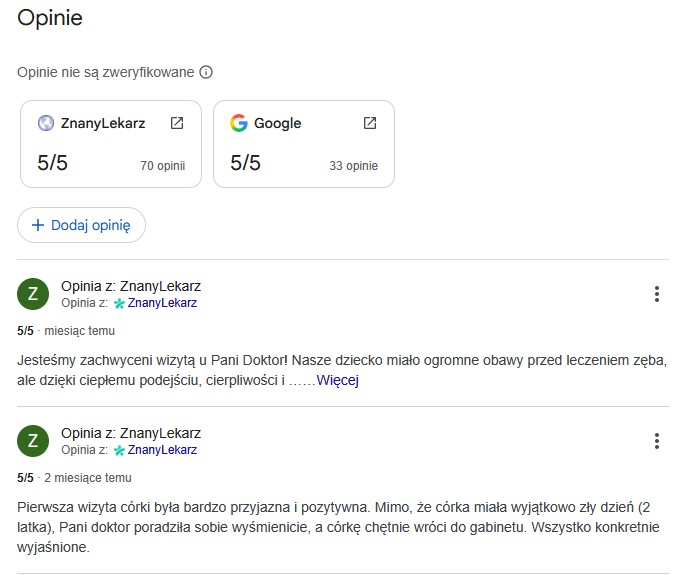Click the info icon beside unverified reviews note
Viewport: 678px width, 575px height.
click(206, 72)
